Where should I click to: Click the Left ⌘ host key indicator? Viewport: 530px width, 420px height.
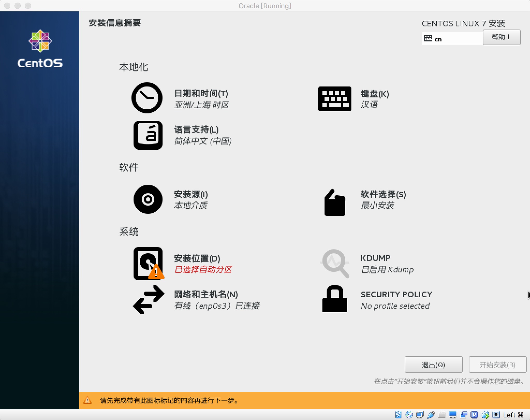click(513, 415)
